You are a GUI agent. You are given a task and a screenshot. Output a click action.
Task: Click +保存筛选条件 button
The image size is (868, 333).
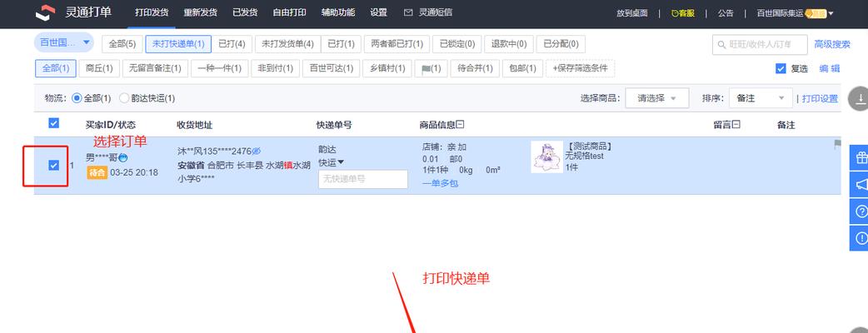[580, 68]
